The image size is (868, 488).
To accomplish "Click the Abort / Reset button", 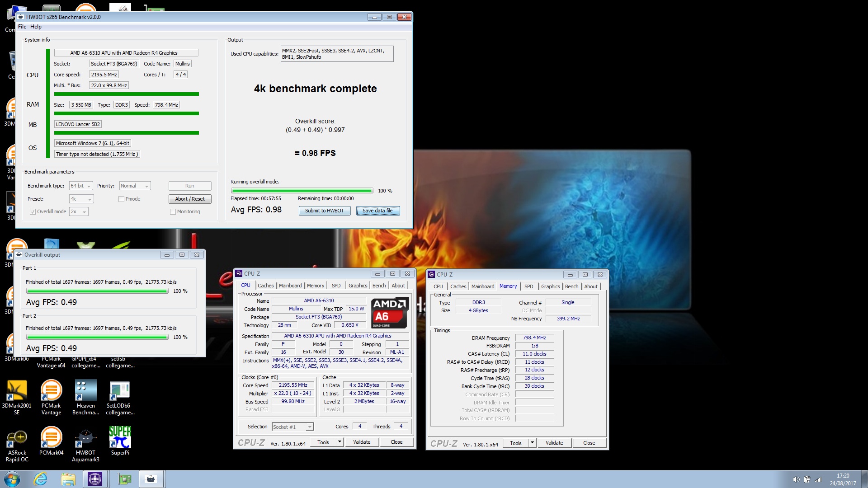I will (190, 199).
